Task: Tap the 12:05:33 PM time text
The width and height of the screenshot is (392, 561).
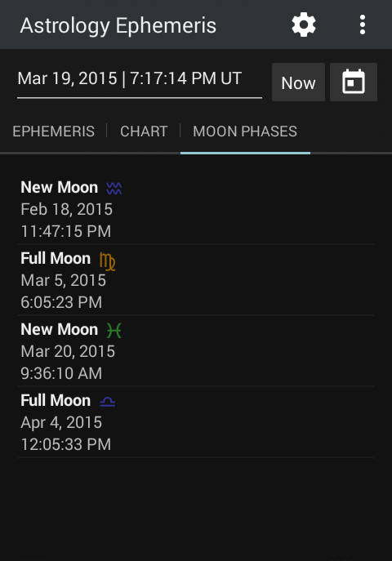Action: [x=66, y=444]
